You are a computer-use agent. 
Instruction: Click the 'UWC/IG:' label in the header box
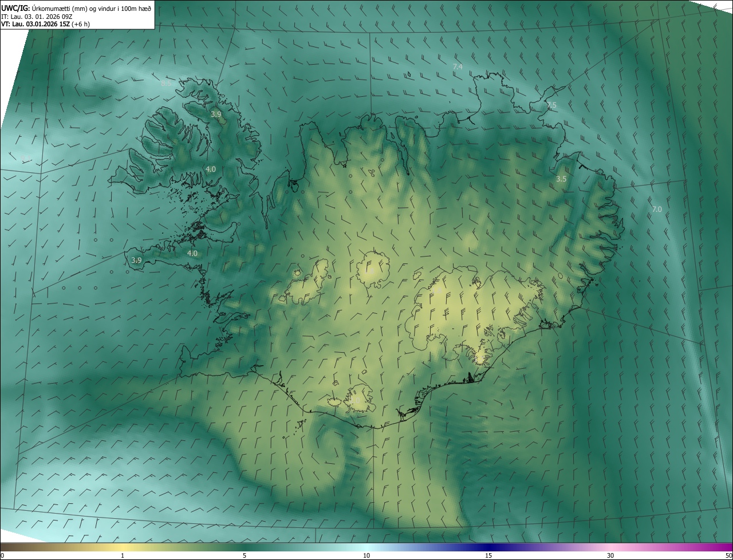[16, 8]
